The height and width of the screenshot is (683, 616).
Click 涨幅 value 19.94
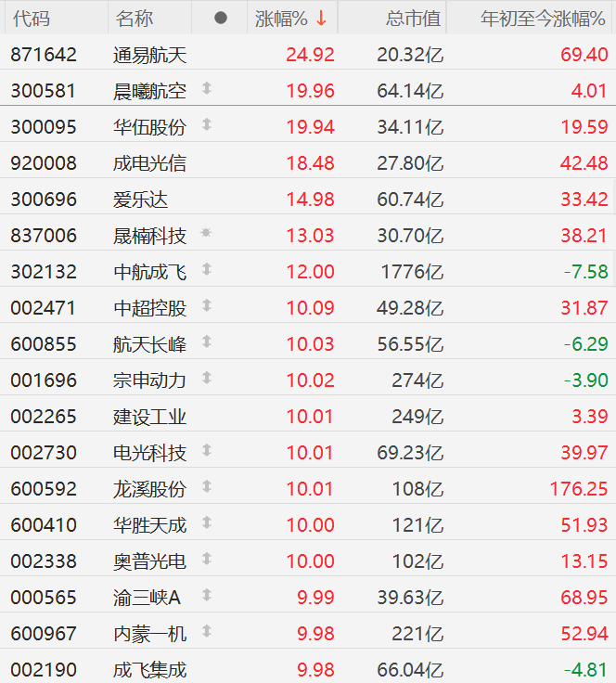[310, 127]
